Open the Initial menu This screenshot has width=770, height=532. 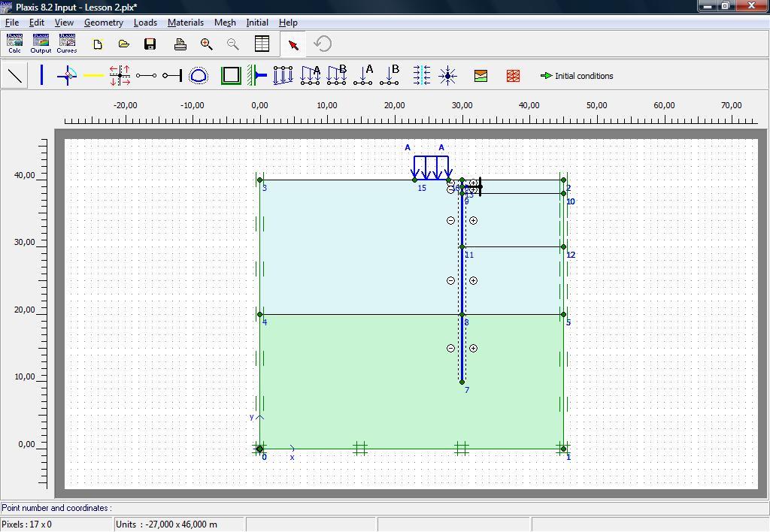[x=257, y=23]
